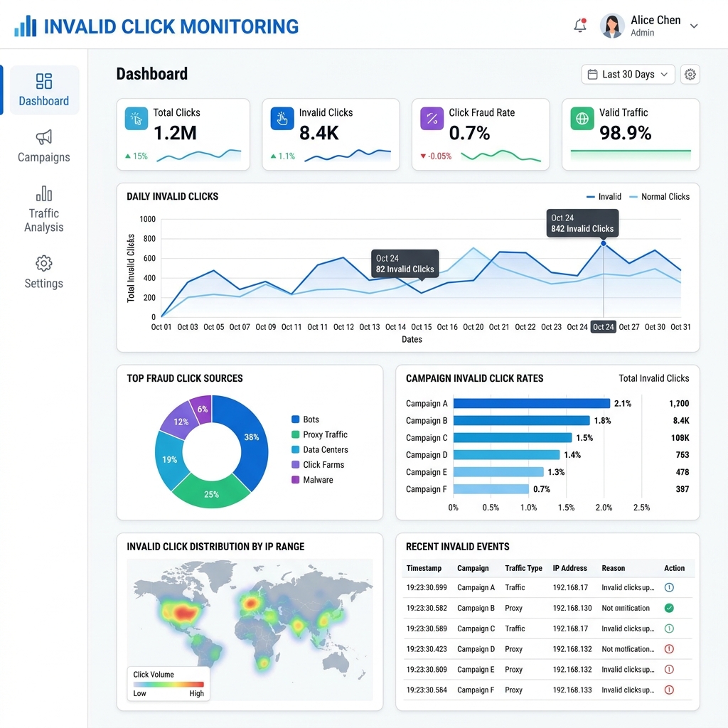The height and width of the screenshot is (728, 728).
Task: Open Settings from sidebar
Action: point(44,272)
